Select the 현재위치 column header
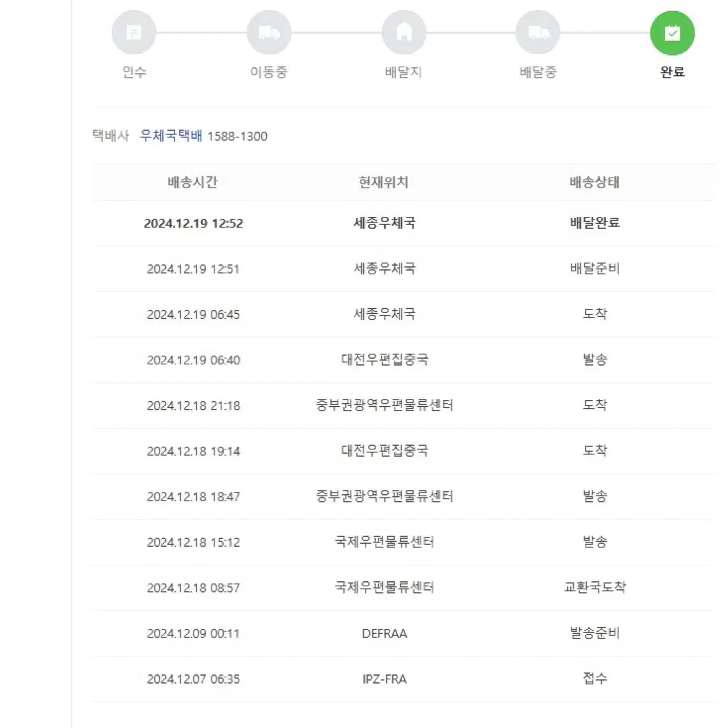The image size is (728, 728). (x=383, y=182)
